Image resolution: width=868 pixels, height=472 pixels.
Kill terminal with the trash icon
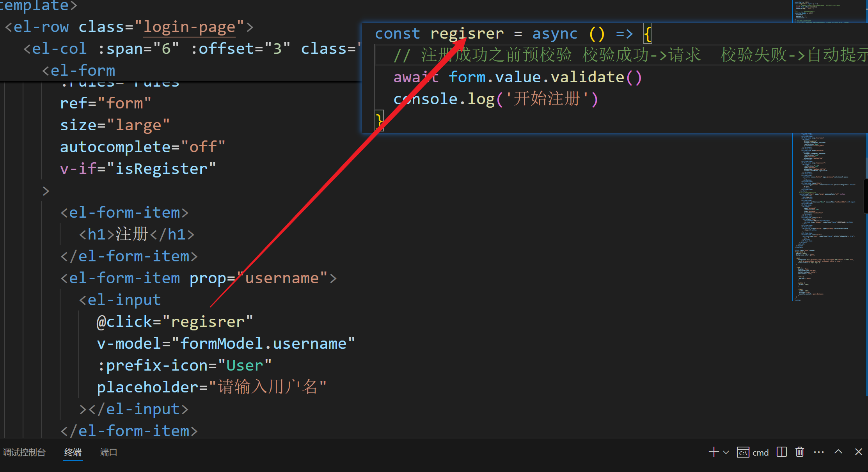[800, 452]
